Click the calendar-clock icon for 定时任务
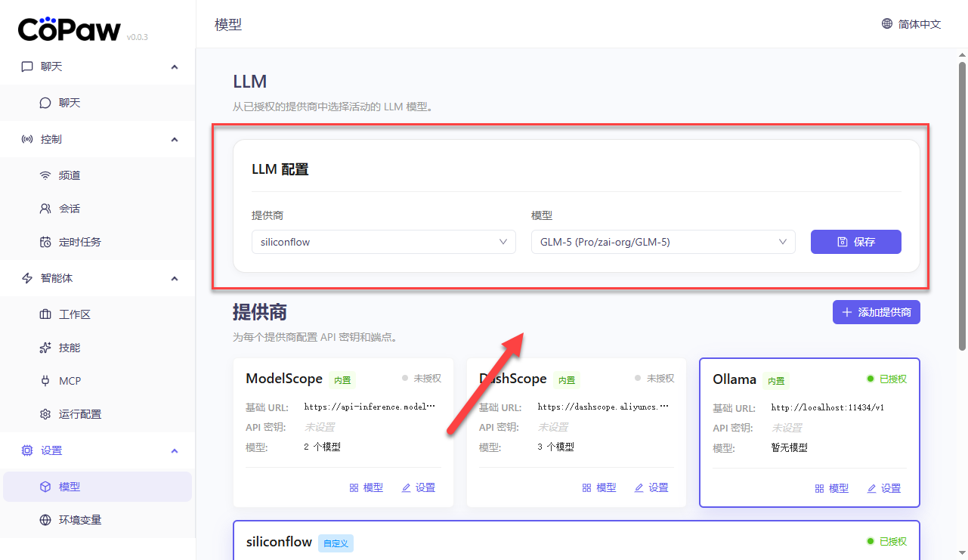The image size is (968, 560). click(45, 242)
